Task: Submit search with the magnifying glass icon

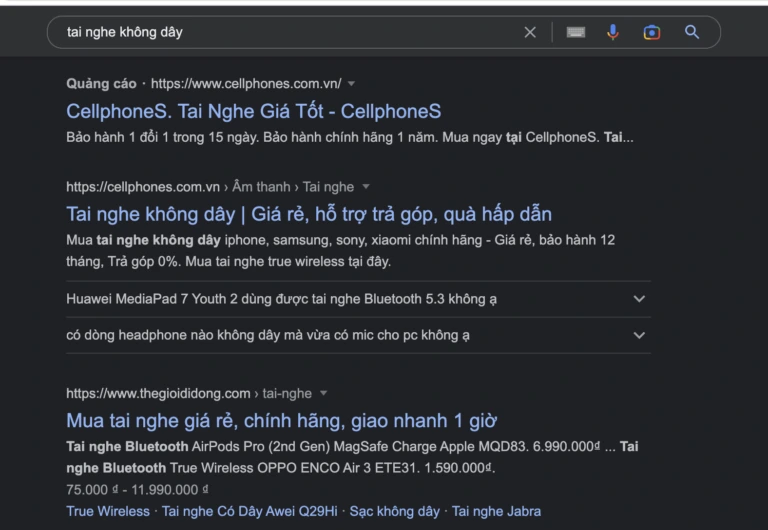Action: click(x=692, y=32)
